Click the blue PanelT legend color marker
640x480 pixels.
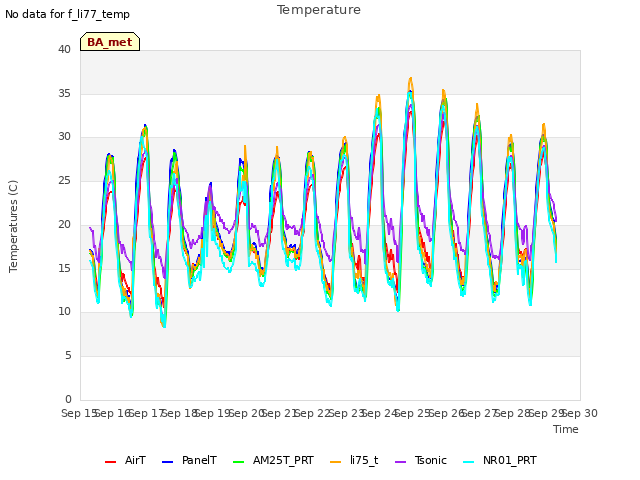tap(167, 462)
